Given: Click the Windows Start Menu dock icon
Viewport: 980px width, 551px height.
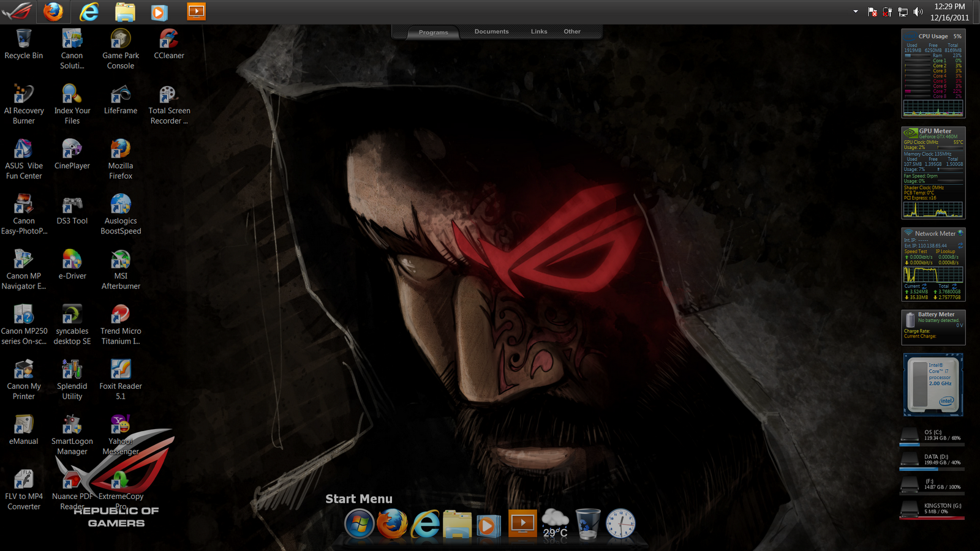Looking at the screenshot, I should tap(360, 525).
